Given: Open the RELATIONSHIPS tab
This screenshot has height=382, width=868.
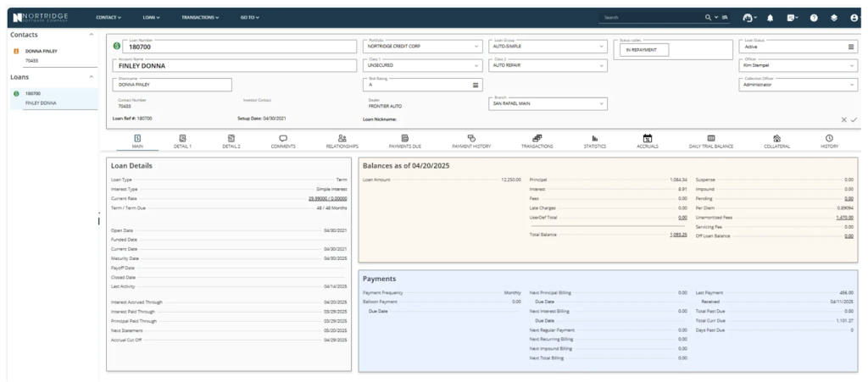Looking at the screenshot, I should pyautogui.click(x=342, y=141).
